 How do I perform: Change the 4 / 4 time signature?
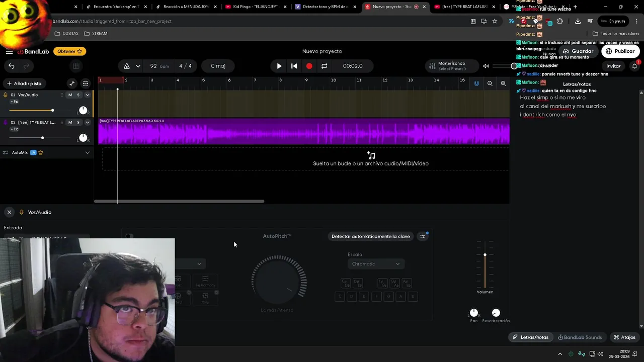click(185, 66)
